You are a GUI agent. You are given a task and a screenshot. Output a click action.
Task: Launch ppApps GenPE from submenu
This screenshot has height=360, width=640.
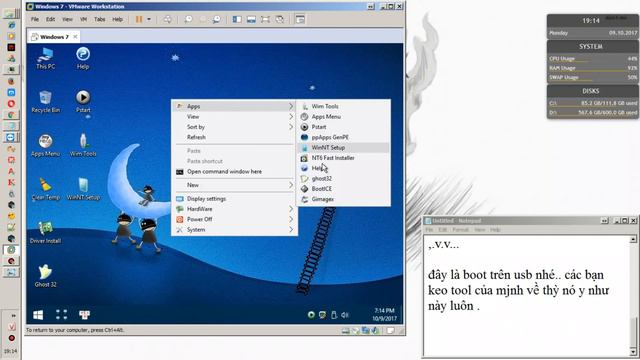point(343,137)
